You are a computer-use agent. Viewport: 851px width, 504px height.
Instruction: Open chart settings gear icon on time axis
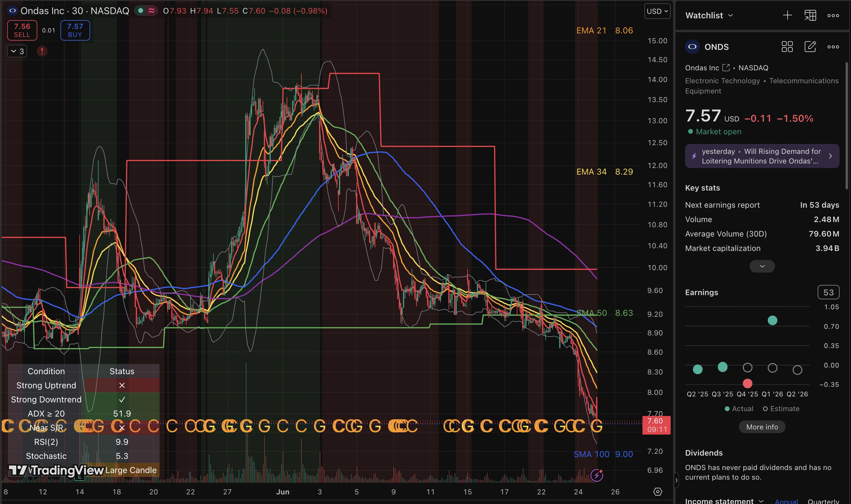click(657, 492)
